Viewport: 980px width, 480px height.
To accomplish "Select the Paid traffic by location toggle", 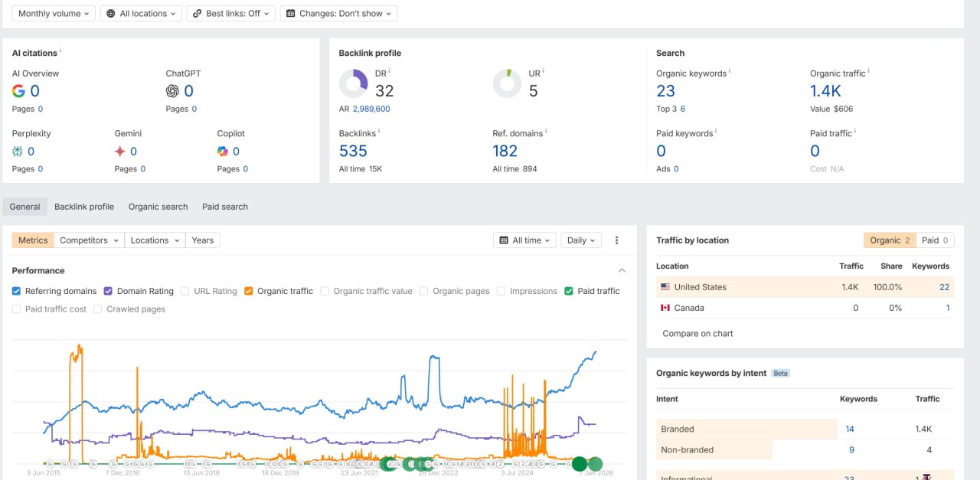I will pos(935,240).
